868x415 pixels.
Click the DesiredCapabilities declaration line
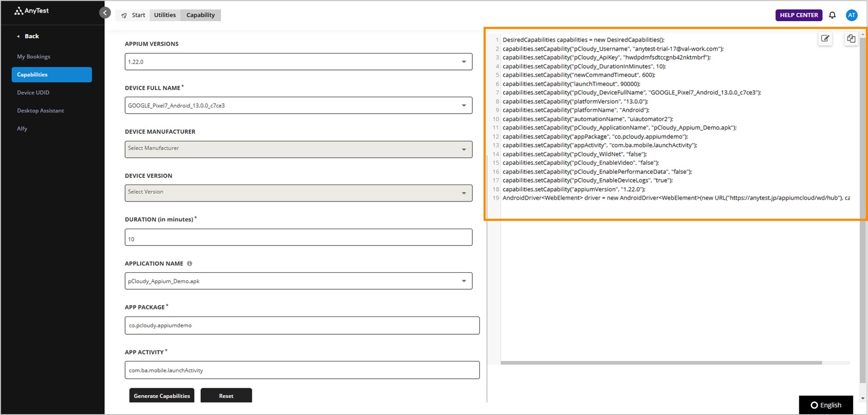(583, 40)
